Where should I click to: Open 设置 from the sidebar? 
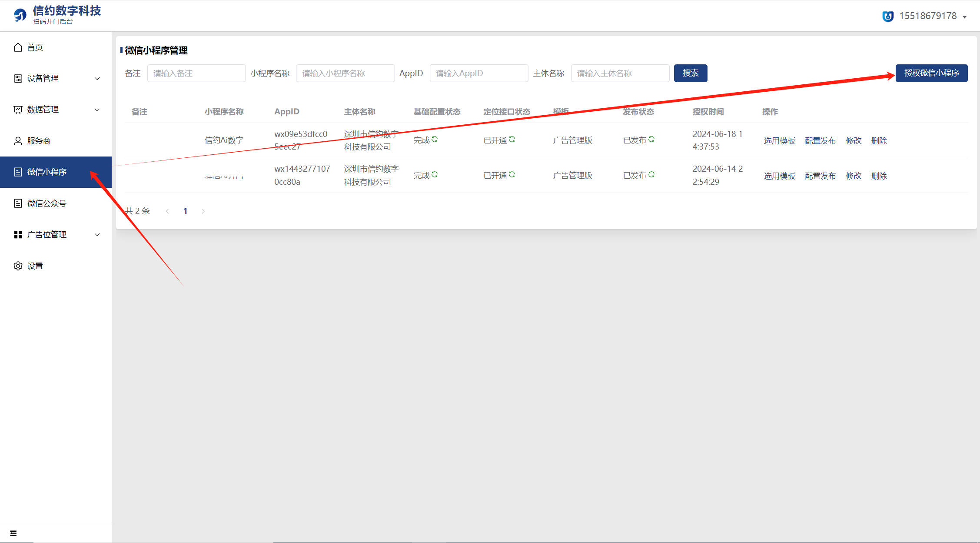coord(35,266)
